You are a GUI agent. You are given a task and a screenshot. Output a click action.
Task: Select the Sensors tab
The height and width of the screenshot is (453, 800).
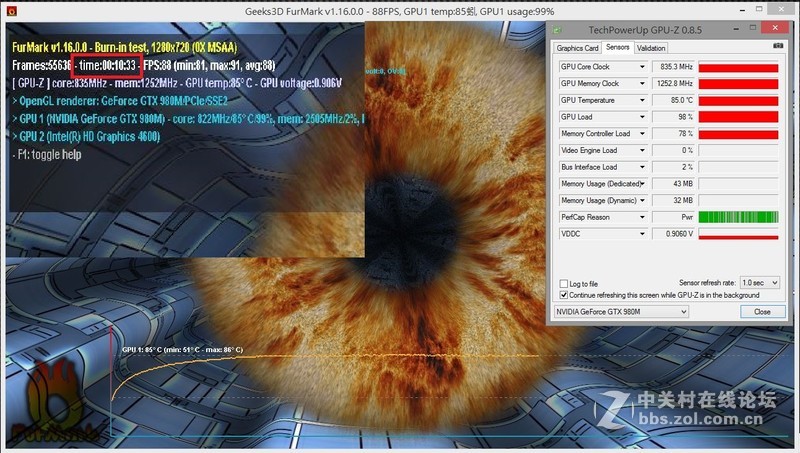617,47
